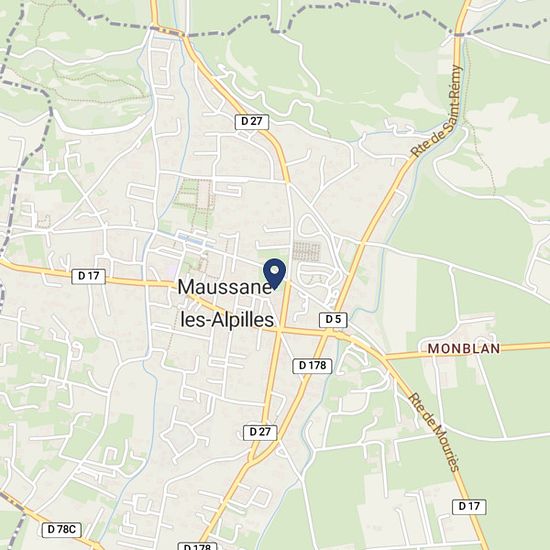
Task: Select the Rte de Mouriès road label
Action: pos(434,432)
